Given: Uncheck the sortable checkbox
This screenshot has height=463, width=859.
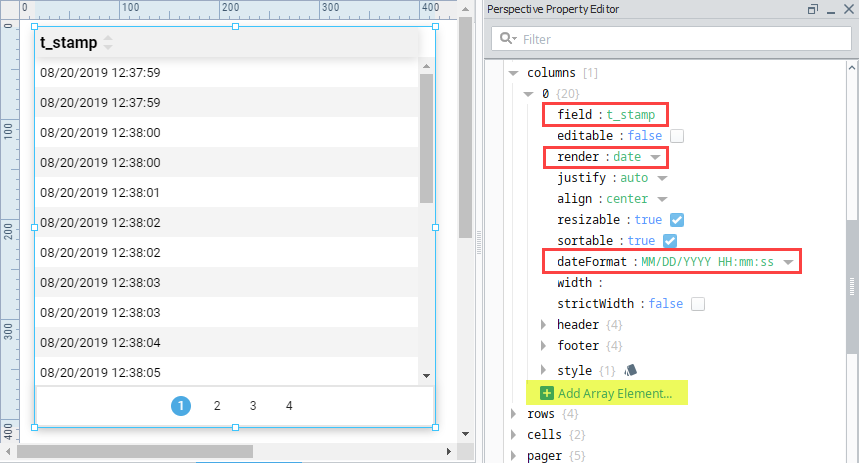Looking at the screenshot, I should click(670, 241).
